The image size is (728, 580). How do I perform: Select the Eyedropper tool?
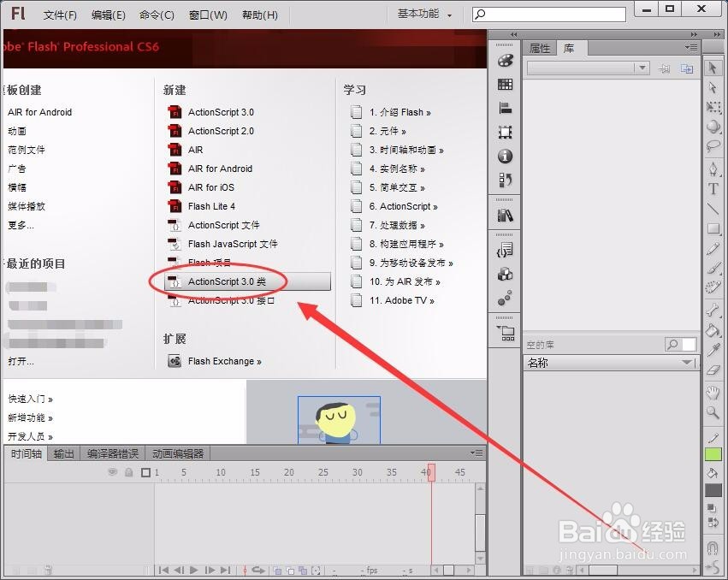[x=713, y=350]
